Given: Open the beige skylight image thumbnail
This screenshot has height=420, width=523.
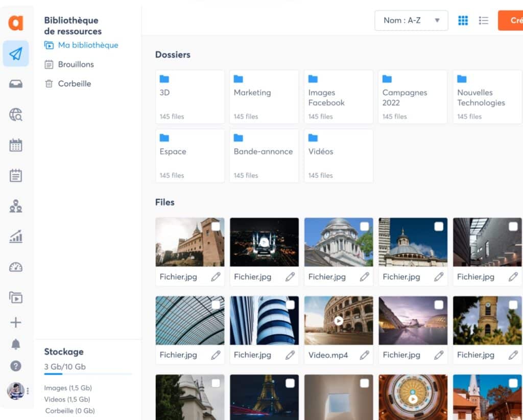Looking at the screenshot, I should tap(339, 397).
